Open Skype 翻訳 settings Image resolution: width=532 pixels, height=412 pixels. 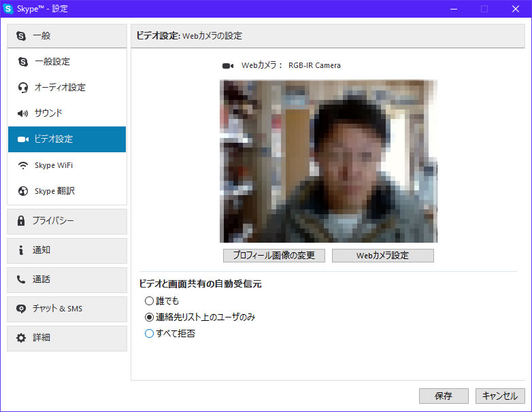tap(67, 191)
